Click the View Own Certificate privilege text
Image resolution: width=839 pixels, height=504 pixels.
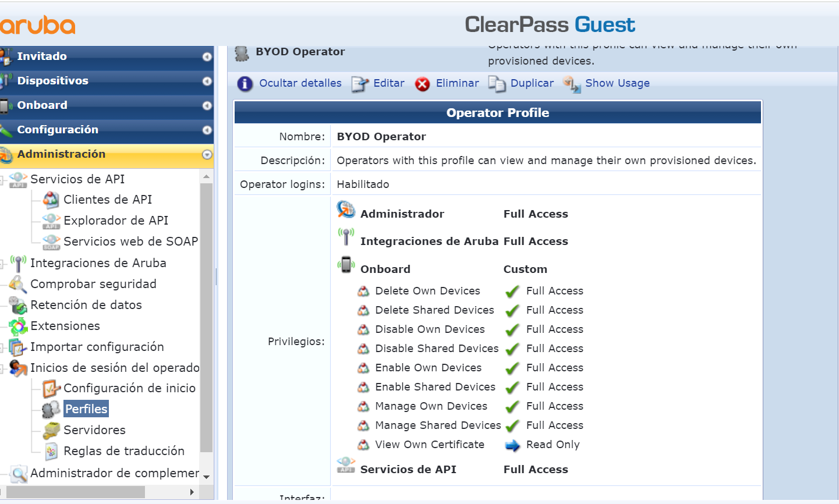pyautogui.click(x=430, y=445)
